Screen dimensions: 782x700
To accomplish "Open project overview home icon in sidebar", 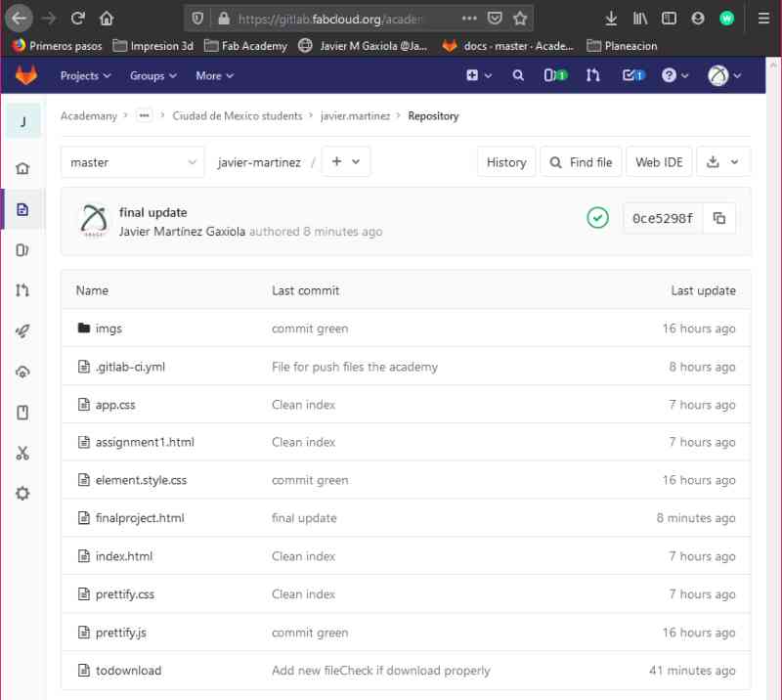I will click(22, 168).
